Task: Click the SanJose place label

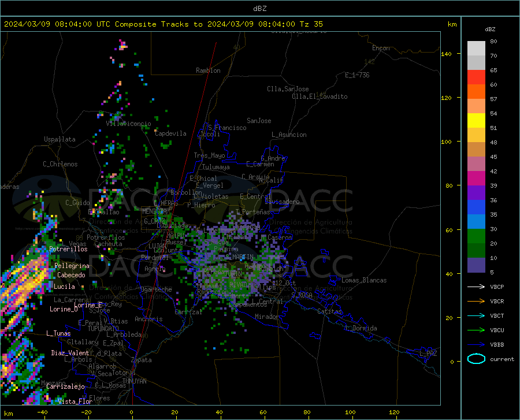Action: (x=259, y=121)
